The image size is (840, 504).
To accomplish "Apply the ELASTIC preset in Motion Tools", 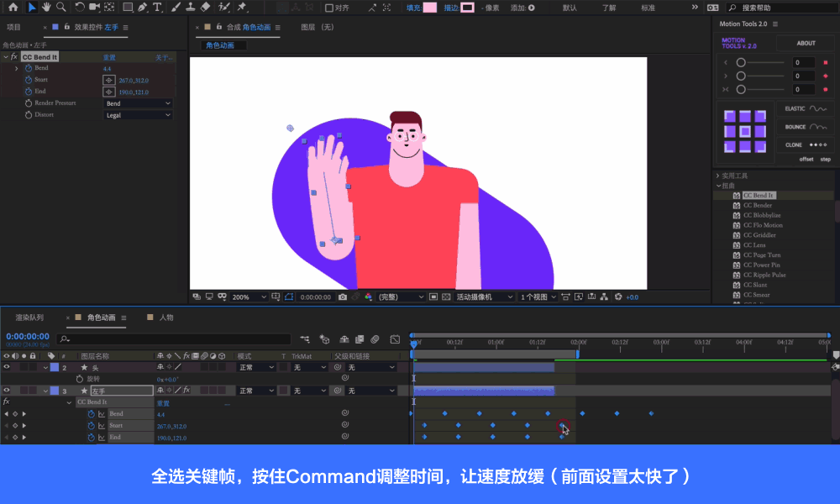I will click(x=804, y=108).
